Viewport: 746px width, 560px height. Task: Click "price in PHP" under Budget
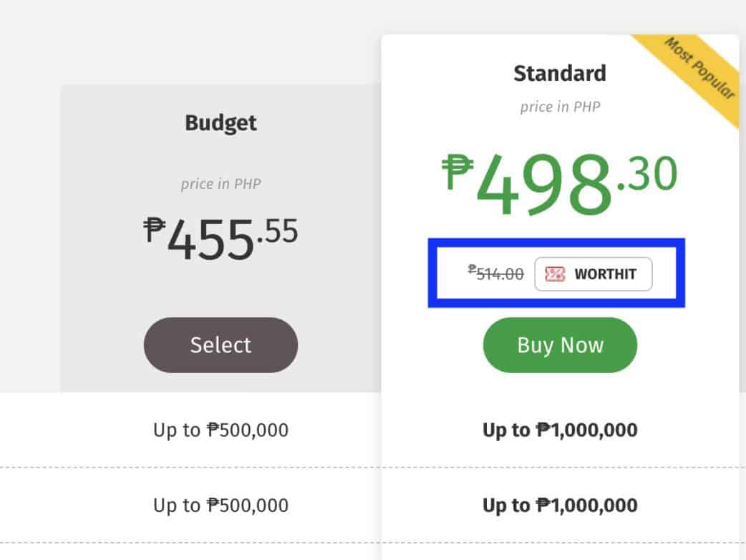pyautogui.click(x=221, y=184)
